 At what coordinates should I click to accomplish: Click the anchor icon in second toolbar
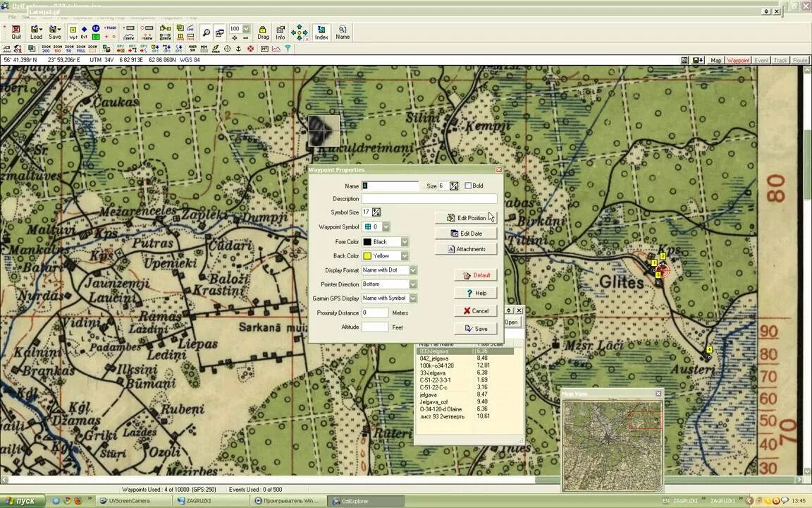[x=239, y=49]
